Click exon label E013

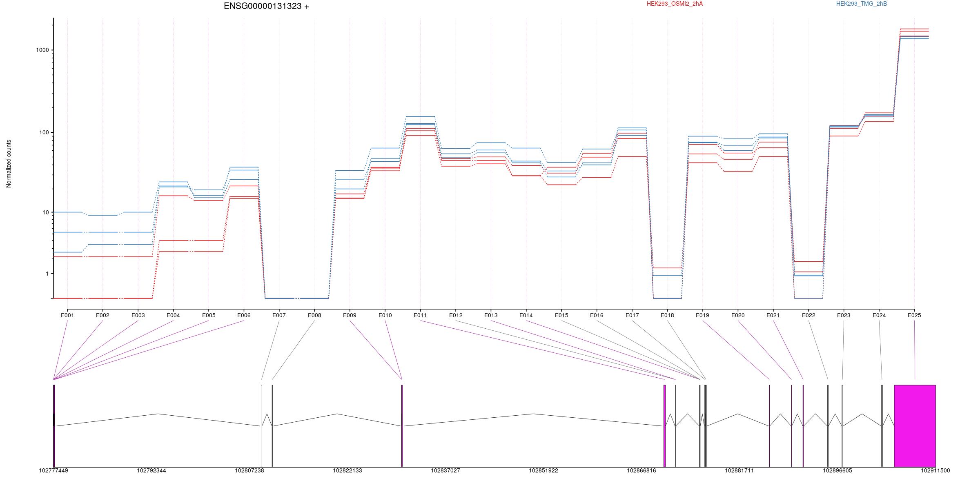(x=491, y=315)
